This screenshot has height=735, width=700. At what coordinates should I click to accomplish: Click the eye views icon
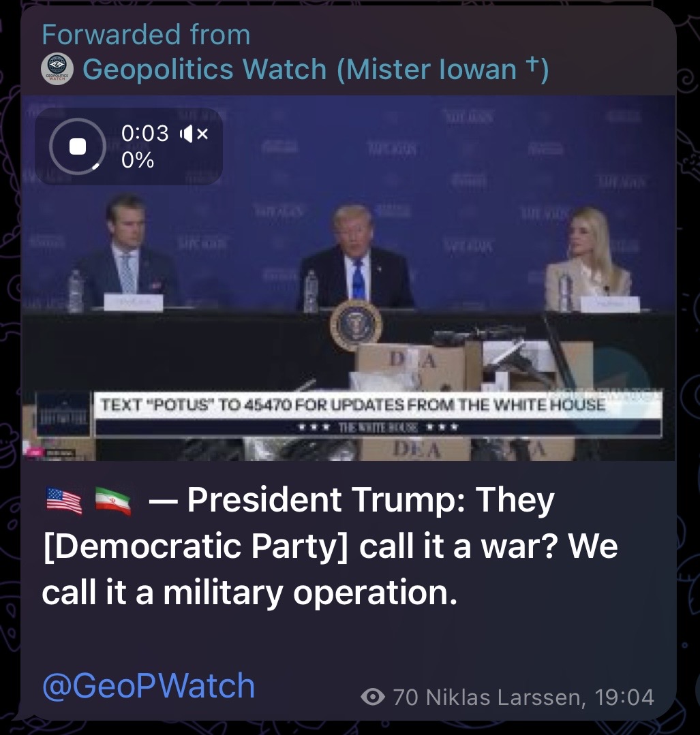click(x=373, y=697)
